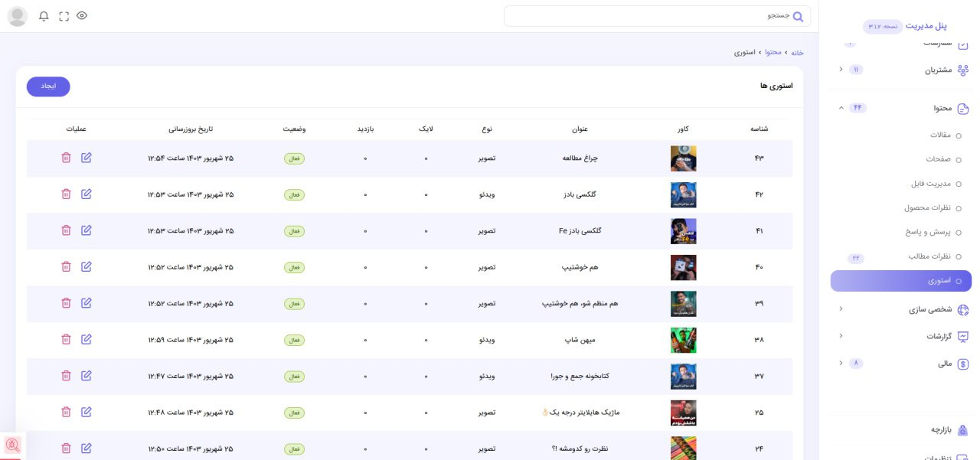Click the edit icon for میهن شاپ row
980x460 pixels.
pos(87,339)
